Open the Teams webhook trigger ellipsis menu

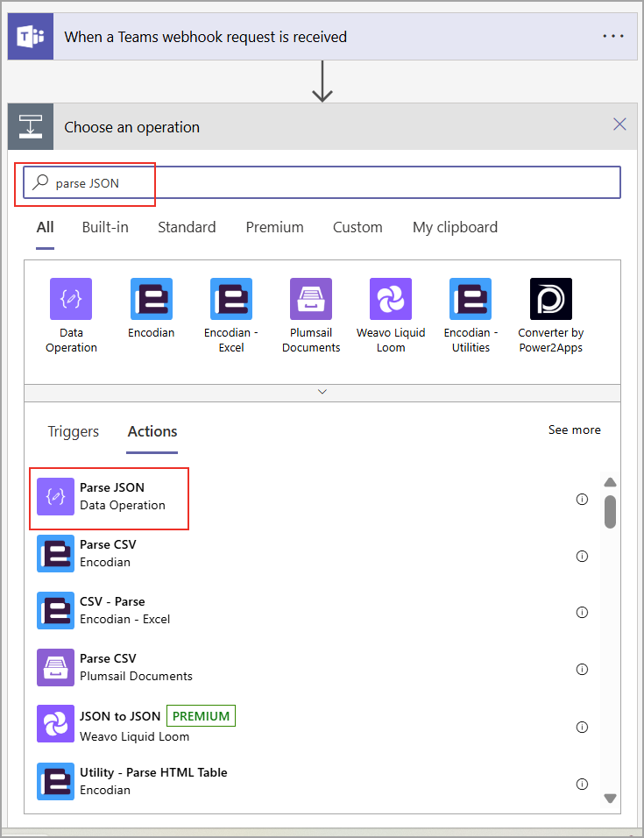pos(613,37)
